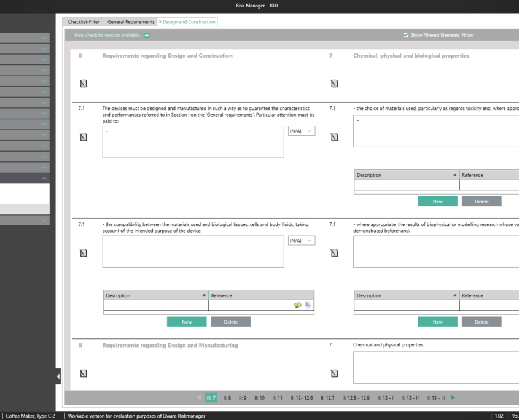Click the note icon under Requirements regarding Design and Manufacturing
The height and width of the screenshot is (420, 519).
[x=84, y=373]
